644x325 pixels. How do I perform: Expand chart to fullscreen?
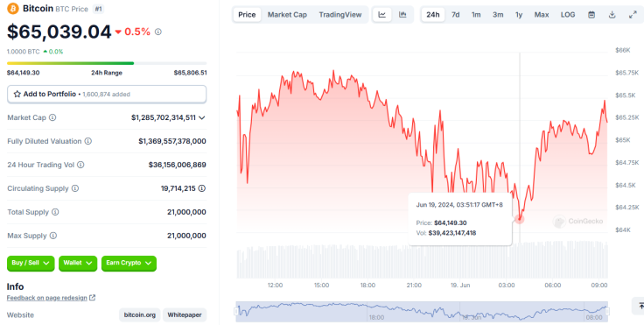633,15
